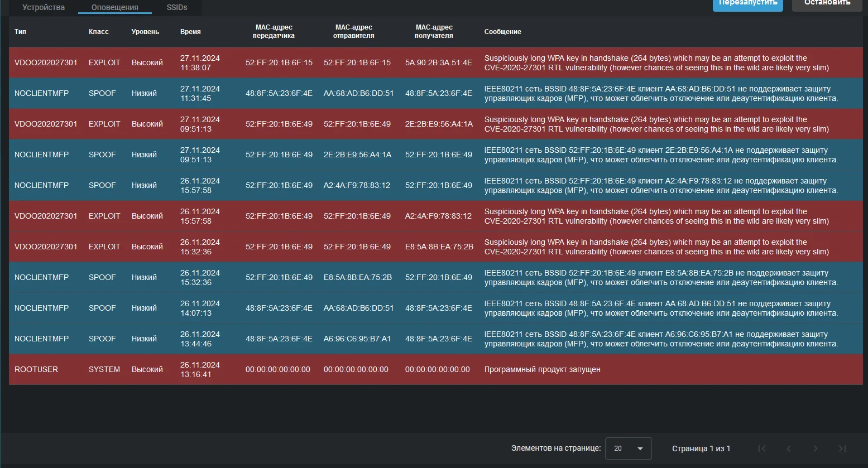Switch to the SSIDs tab

pyautogui.click(x=177, y=7)
